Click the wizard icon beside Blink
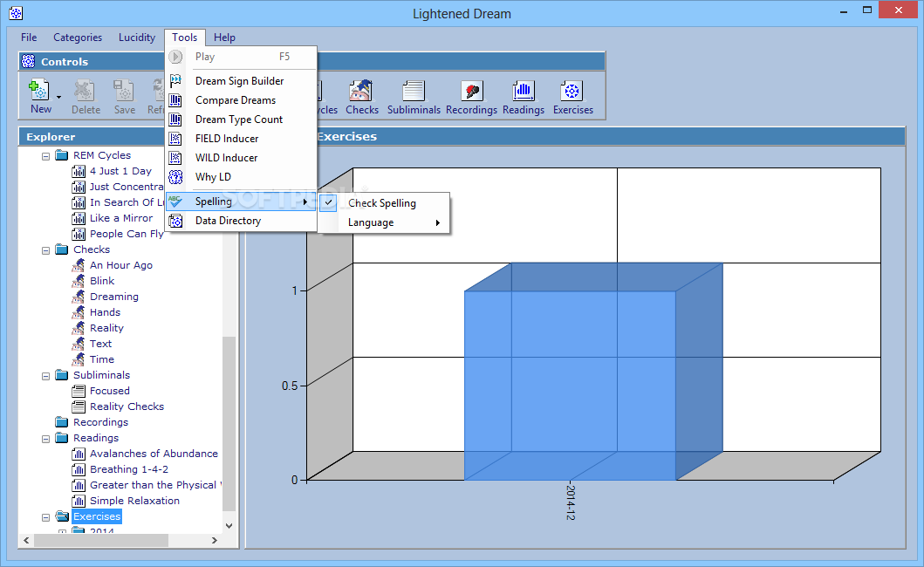 (79, 281)
